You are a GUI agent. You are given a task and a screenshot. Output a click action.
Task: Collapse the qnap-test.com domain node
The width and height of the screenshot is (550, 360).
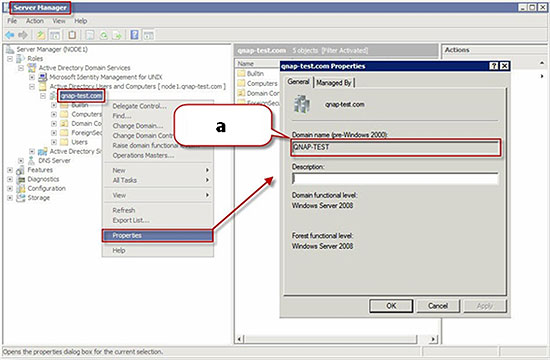[x=43, y=96]
